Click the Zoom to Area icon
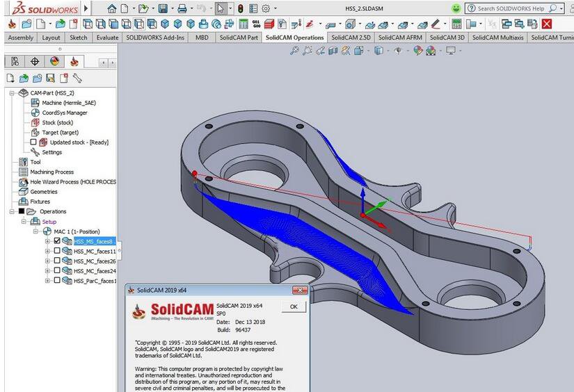 [x=308, y=51]
